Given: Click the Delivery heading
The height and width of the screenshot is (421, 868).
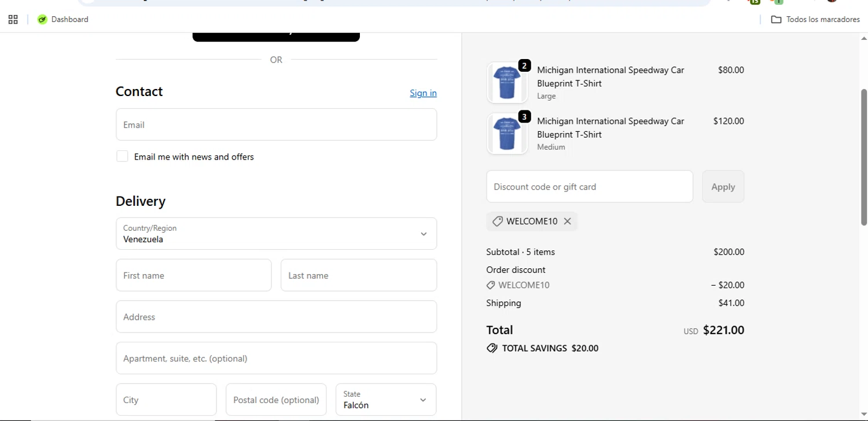Looking at the screenshot, I should coord(141,201).
